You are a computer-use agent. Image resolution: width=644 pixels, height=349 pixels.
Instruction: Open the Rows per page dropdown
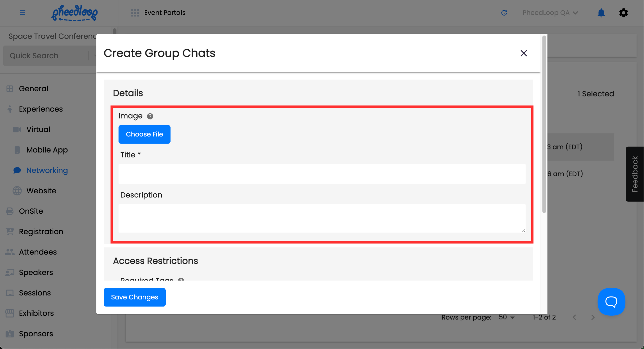(x=506, y=317)
